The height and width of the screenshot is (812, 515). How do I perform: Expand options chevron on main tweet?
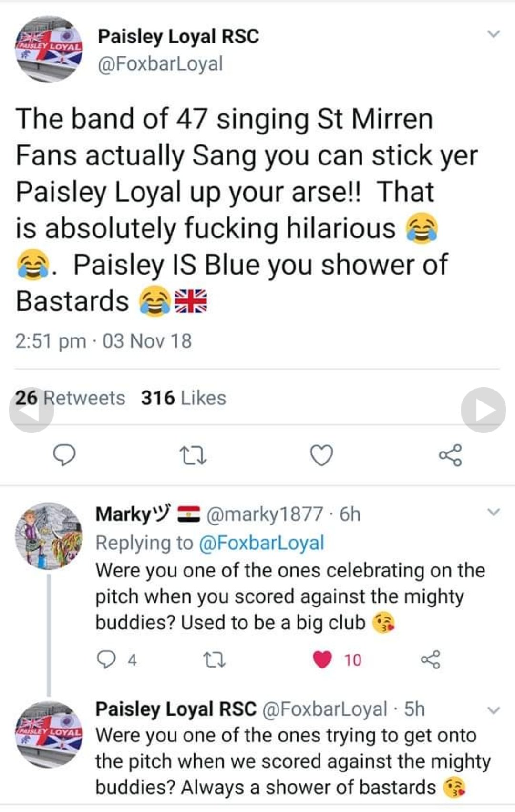click(494, 34)
